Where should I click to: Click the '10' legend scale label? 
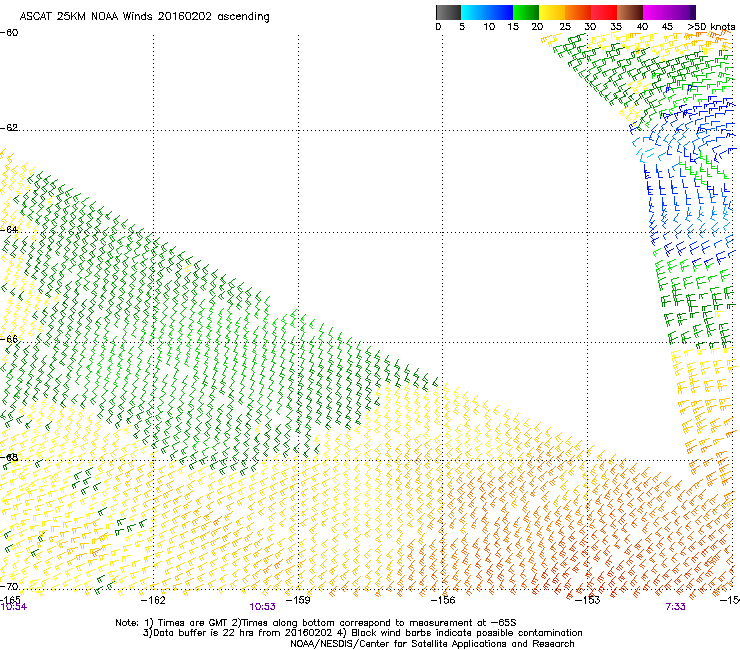489,27
